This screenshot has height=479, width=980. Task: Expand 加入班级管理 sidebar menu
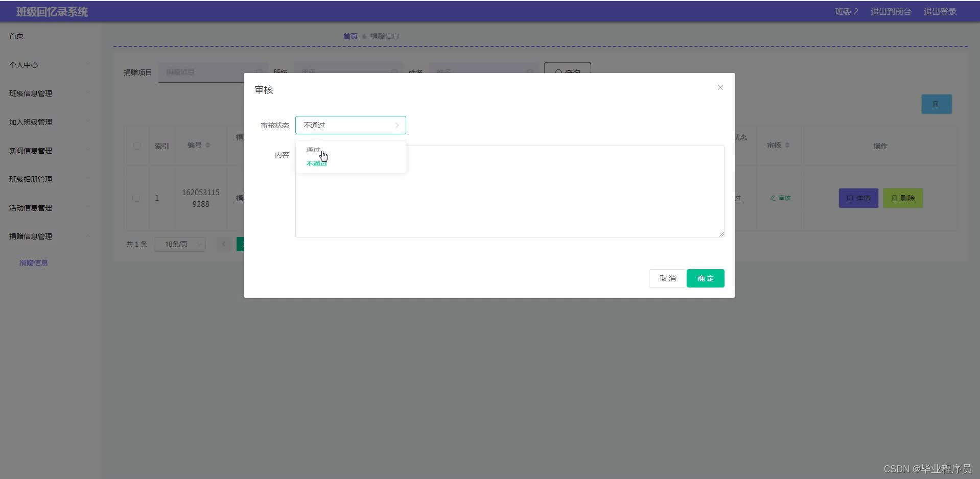point(50,122)
